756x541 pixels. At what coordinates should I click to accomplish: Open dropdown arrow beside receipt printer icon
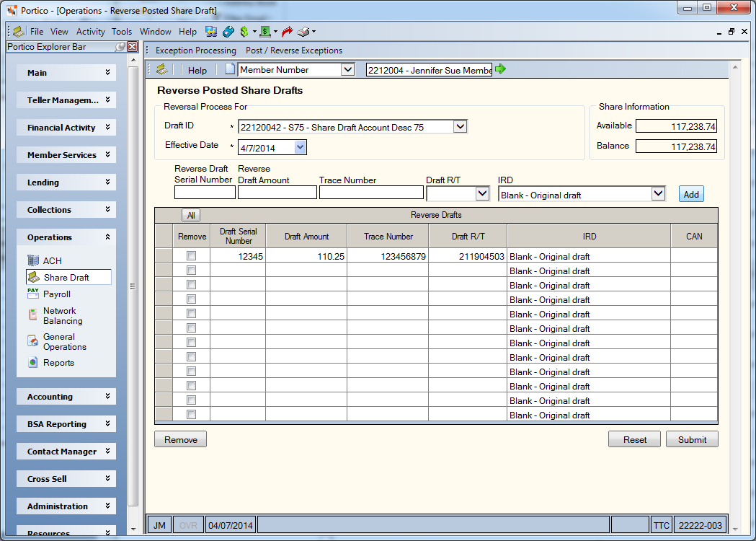pos(314,31)
